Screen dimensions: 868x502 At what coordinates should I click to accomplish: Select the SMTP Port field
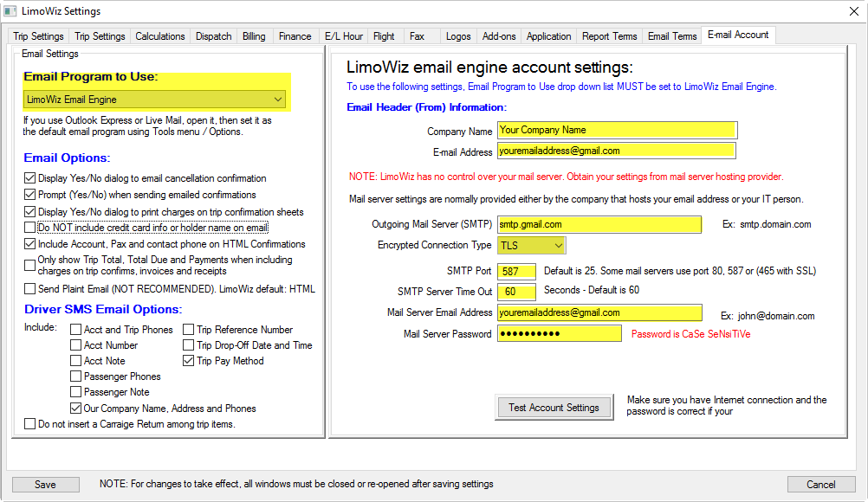click(516, 272)
